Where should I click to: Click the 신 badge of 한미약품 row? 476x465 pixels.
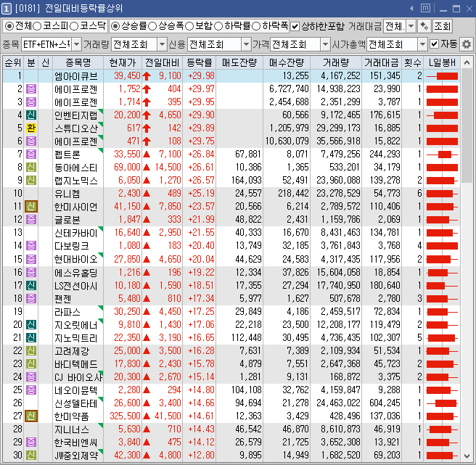click(x=31, y=416)
